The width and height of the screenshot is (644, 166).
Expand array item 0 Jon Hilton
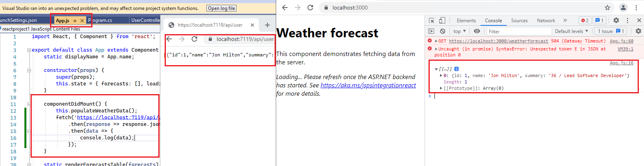click(x=441, y=75)
